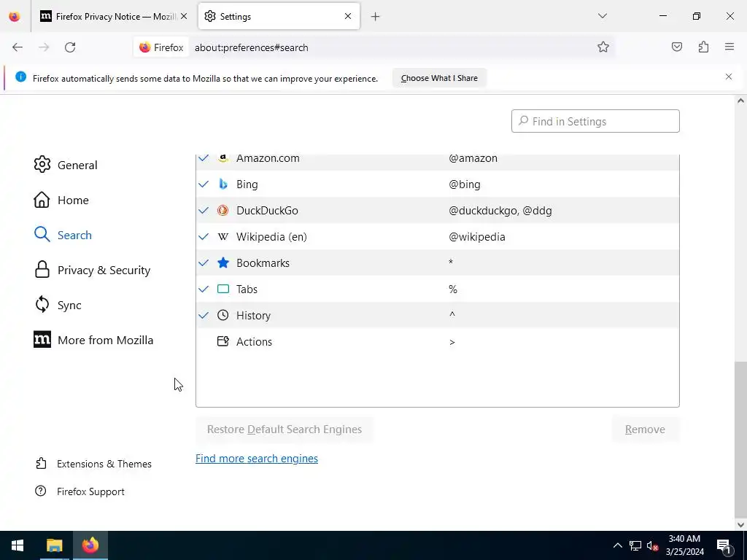Click the taskbar clock showing 3:40 AM
This screenshot has height=560, width=747.
coord(684,545)
